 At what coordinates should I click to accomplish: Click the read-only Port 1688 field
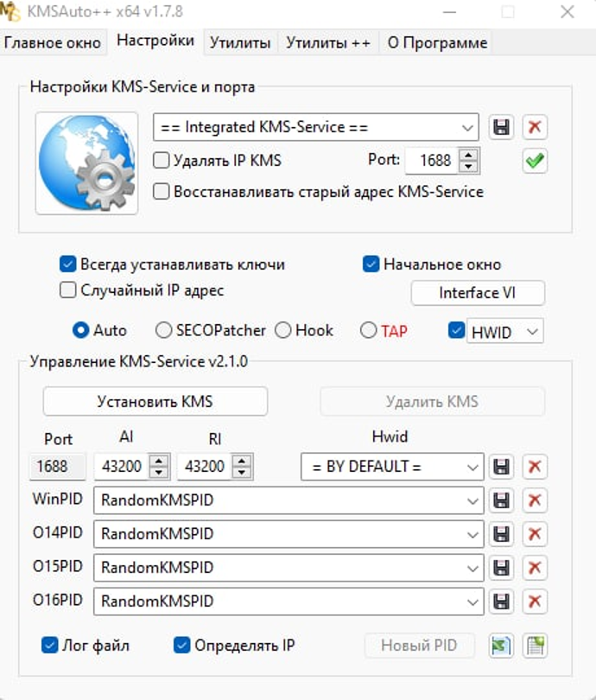(57, 467)
